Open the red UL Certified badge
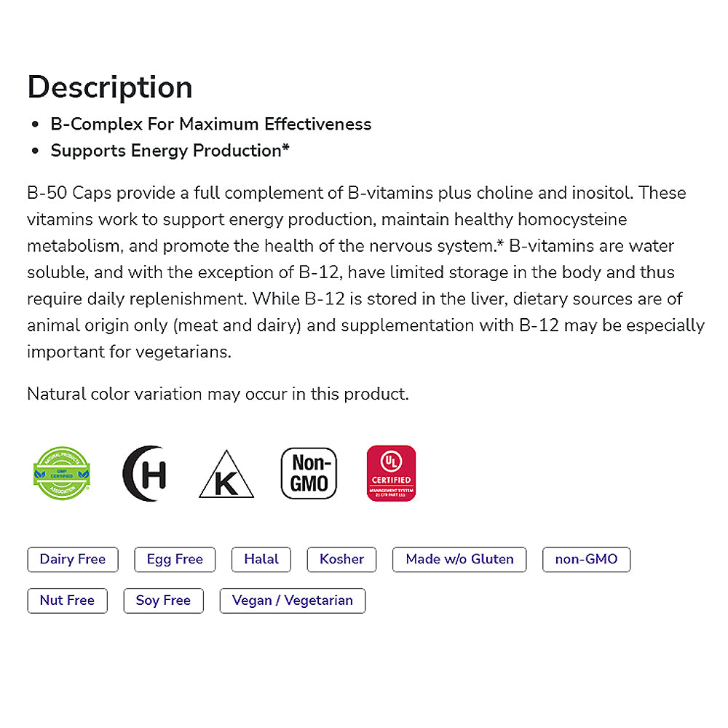Screen dimensions: 728x728 [392, 473]
